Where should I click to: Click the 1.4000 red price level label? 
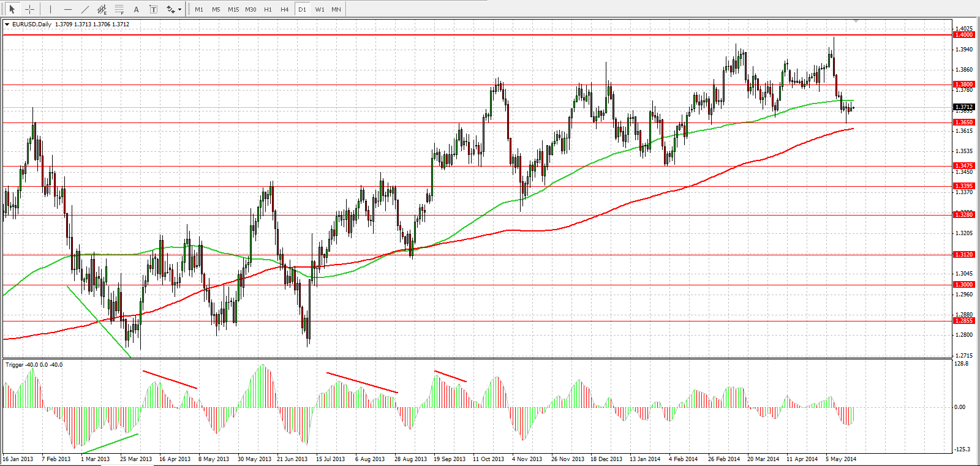pyautogui.click(x=964, y=35)
